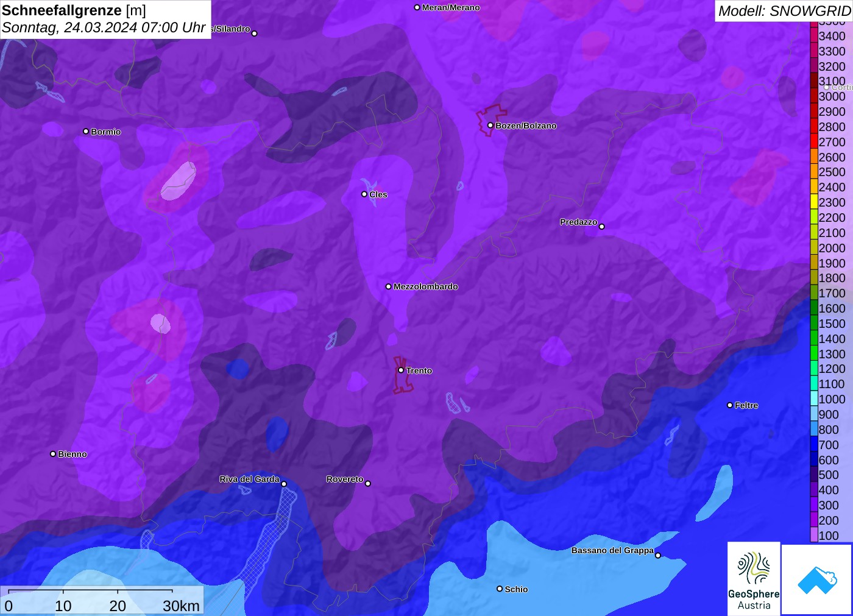Click the Bozen/Bolzano city marker dot
The height and width of the screenshot is (616, 853).
point(490,126)
